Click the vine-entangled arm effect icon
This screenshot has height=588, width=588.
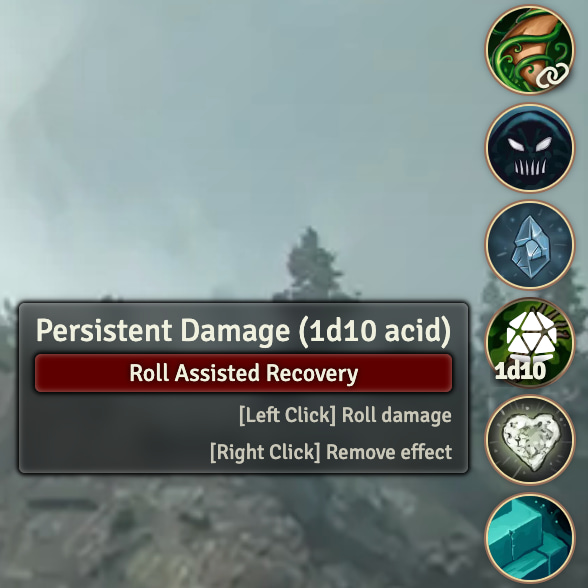(x=529, y=50)
